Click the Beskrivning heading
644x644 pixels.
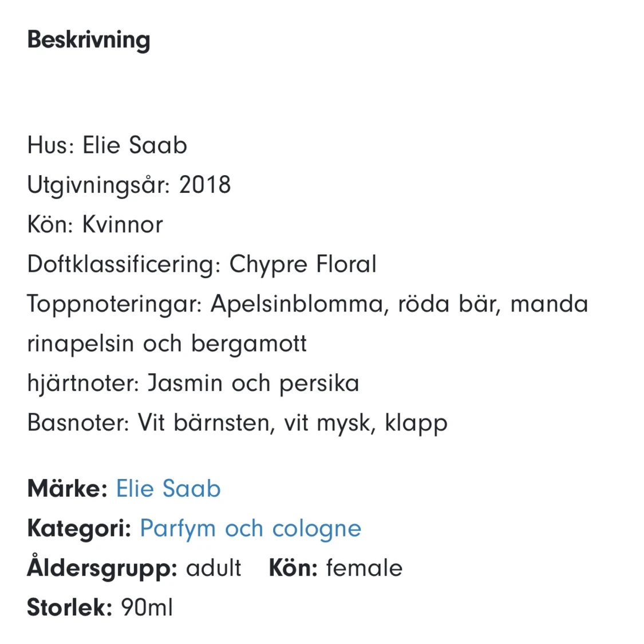[89, 39]
